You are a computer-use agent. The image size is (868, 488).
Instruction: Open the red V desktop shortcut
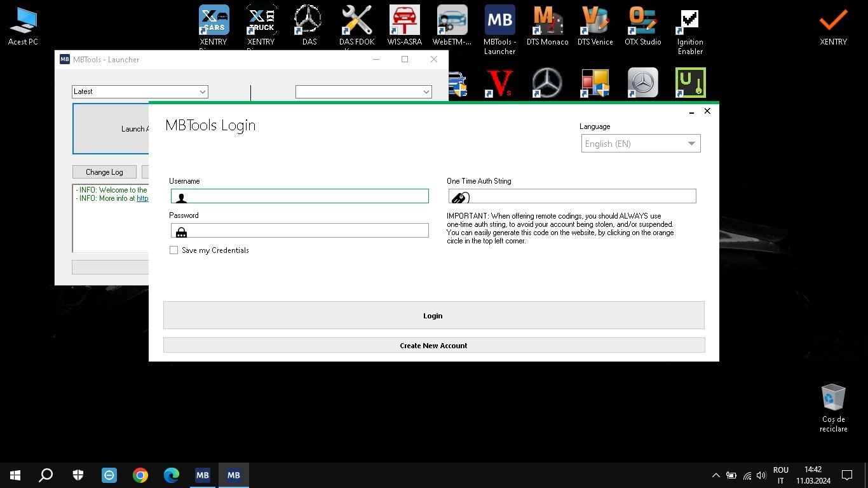(x=500, y=83)
